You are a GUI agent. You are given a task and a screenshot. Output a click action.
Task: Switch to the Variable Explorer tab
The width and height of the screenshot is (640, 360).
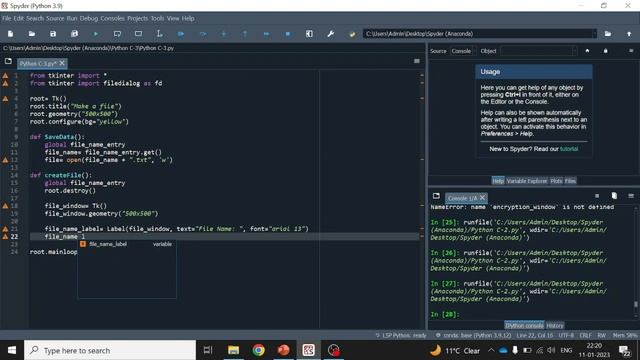tap(527, 181)
